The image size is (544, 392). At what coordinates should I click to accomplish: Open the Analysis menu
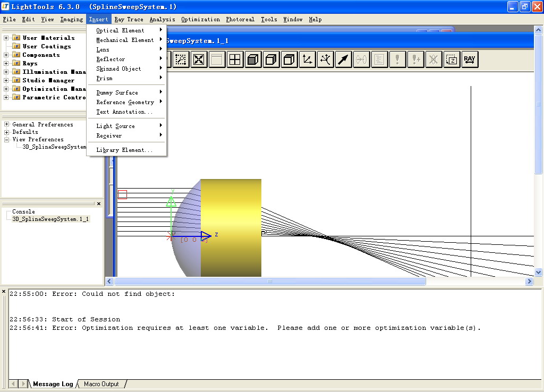pos(162,20)
